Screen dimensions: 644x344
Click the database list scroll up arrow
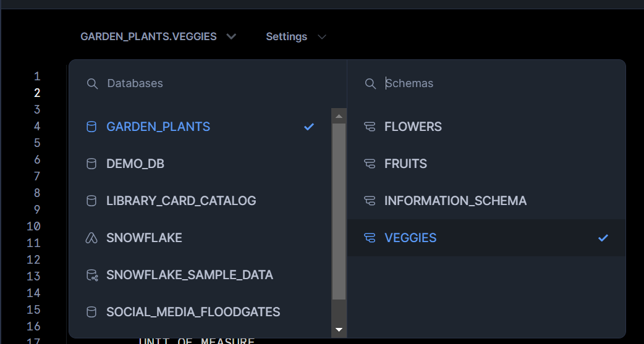click(339, 117)
